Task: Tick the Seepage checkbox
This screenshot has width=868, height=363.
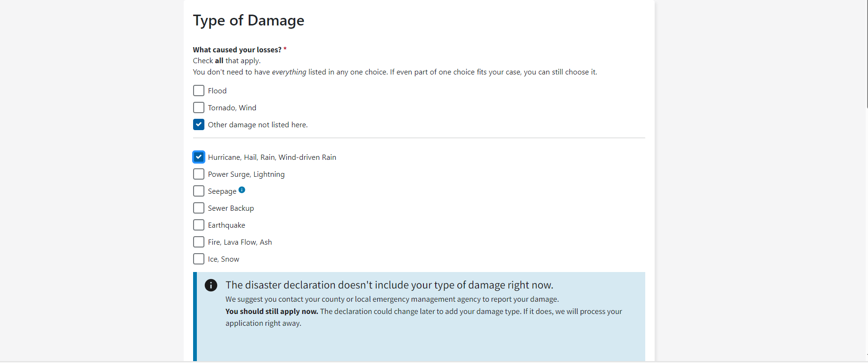Action: 199,191
